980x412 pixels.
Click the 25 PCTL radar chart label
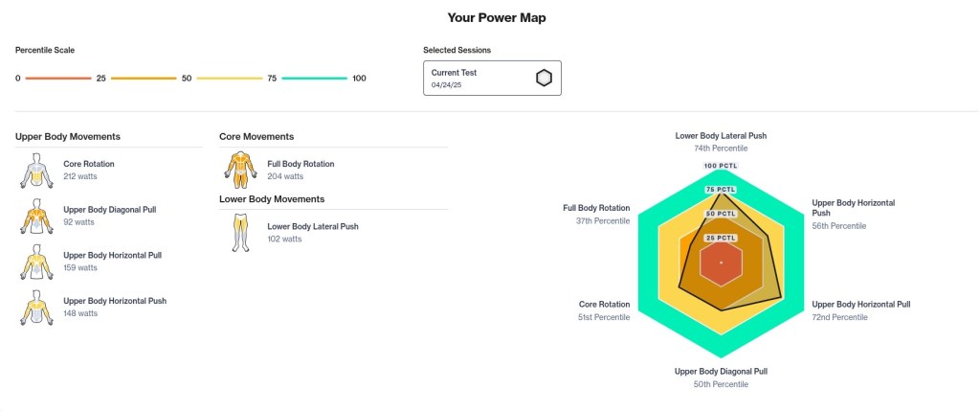721,238
